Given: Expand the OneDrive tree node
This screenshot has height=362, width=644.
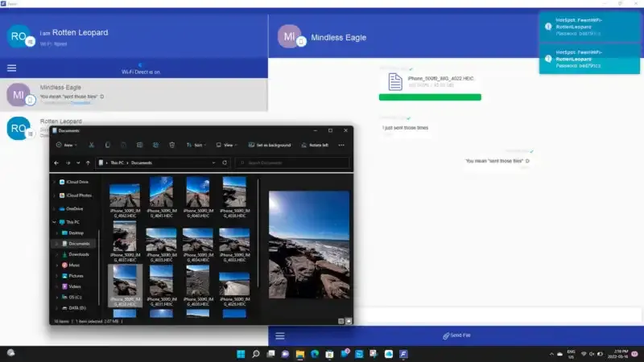Looking at the screenshot, I should 54,208.
